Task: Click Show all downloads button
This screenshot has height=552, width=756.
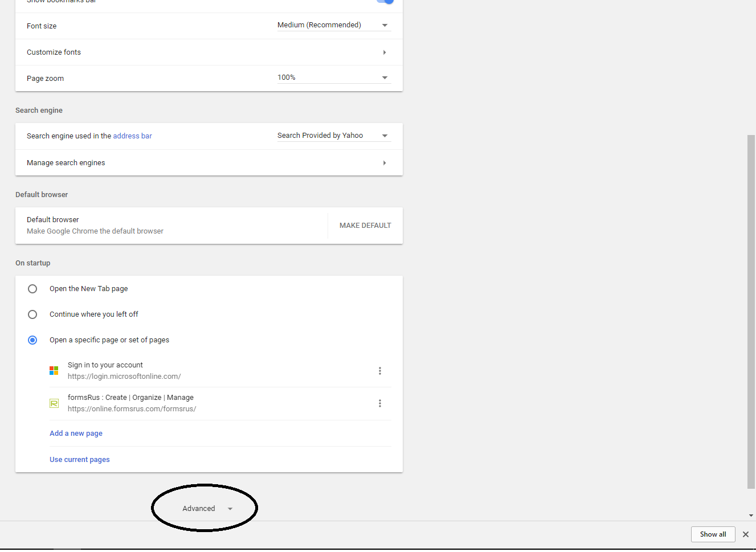Action: coord(713,534)
